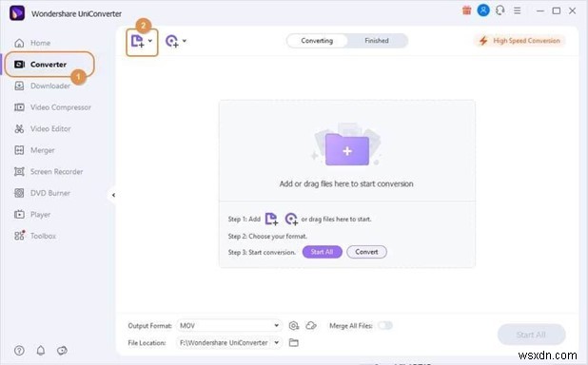The image size is (588, 365).
Task: Enable High Speed Conversion
Action: (x=519, y=41)
